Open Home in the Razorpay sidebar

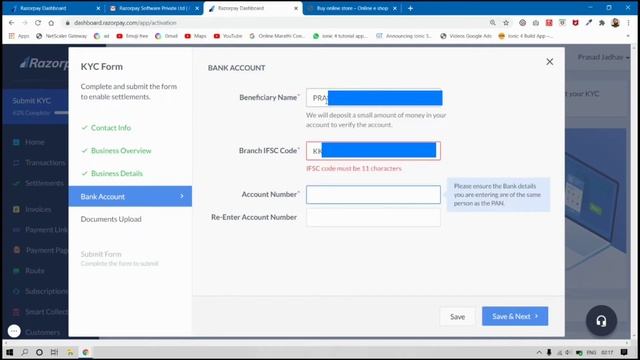[x=35, y=142]
